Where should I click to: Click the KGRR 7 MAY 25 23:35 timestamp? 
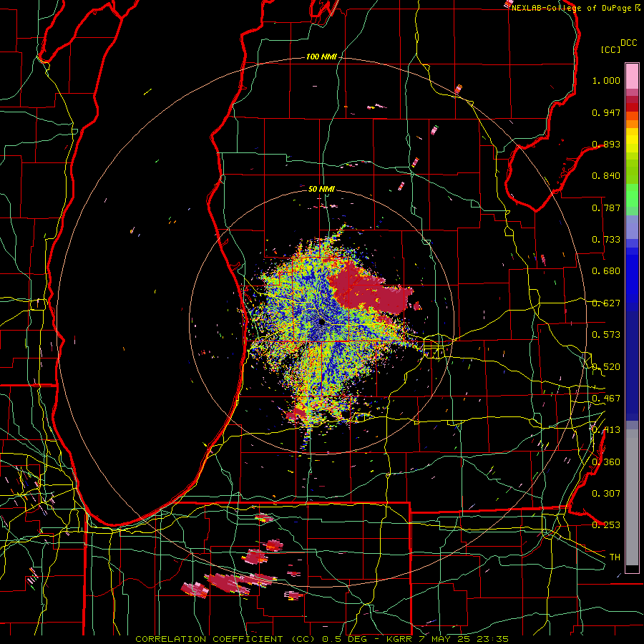tap(447, 639)
